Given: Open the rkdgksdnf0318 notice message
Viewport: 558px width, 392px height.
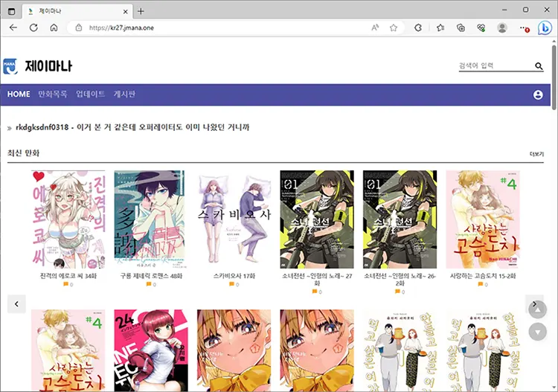Looking at the screenshot, I should pyautogui.click(x=132, y=127).
